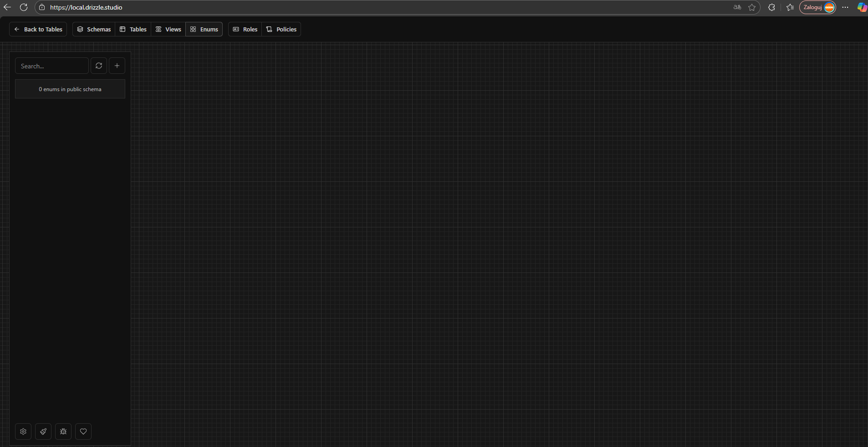
Task: Click '0 enums in public schema' text
Action: [70, 89]
